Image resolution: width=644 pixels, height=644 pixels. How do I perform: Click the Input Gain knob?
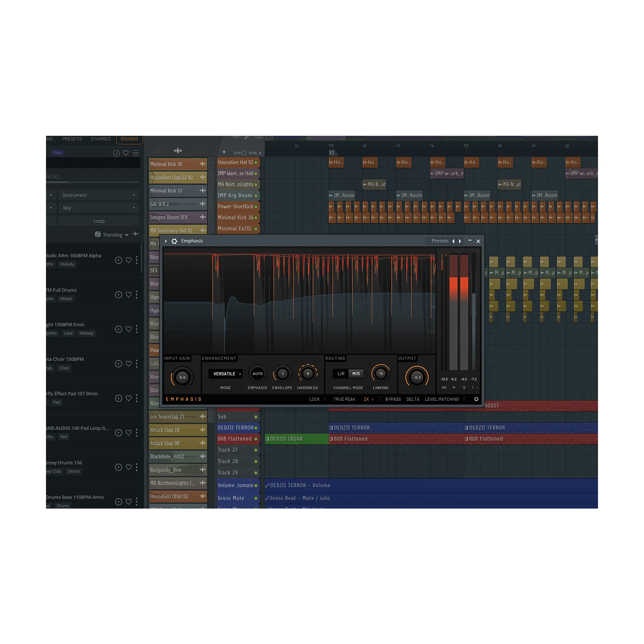(182, 378)
